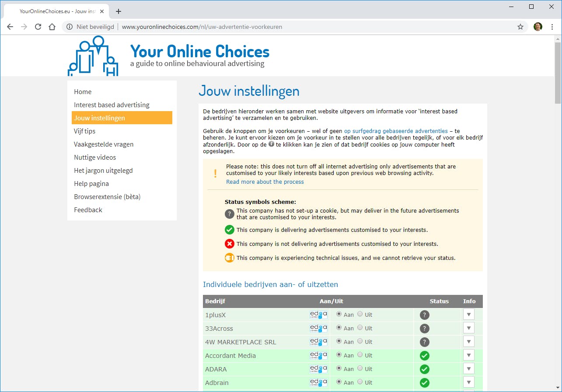Expand the info dropdown for 33Across
The height and width of the screenshot is (392, 562).
pyautogui.click(x=469, y=328)
